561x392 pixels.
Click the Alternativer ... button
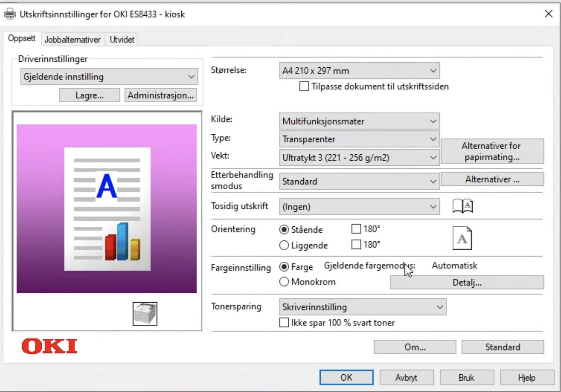point(492,179)
